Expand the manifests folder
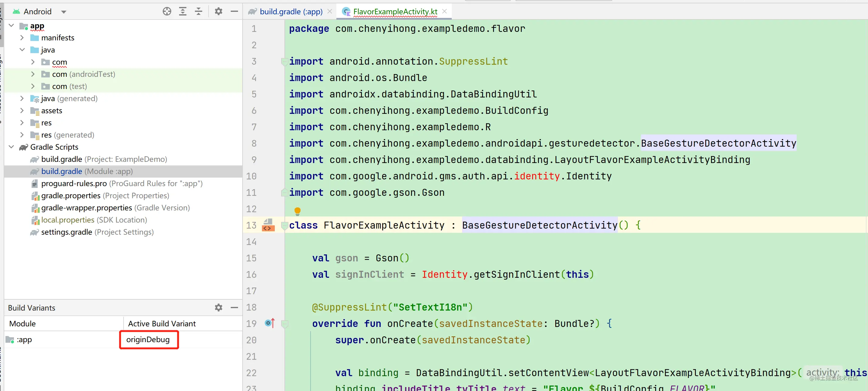The image size is (868, 391). point(22,38)
